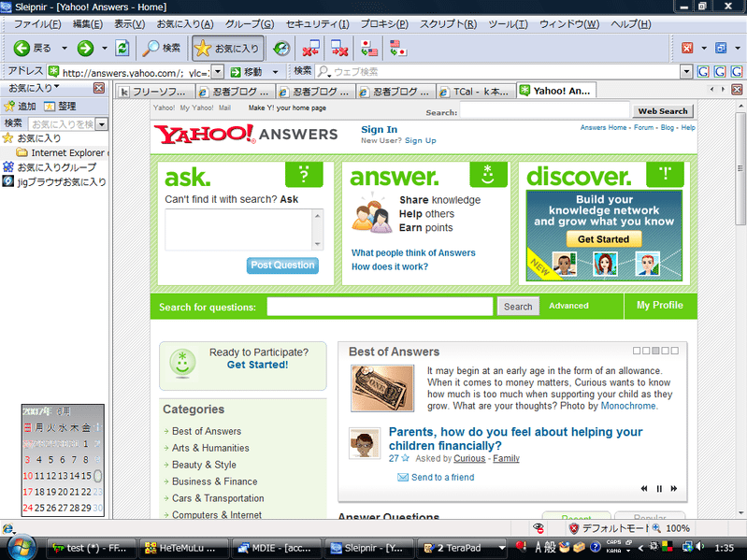Click the previous rewind control in Best of Answers
Image resolution: width=747 pixels, height=560 pixels.
(x=644, y=489)
